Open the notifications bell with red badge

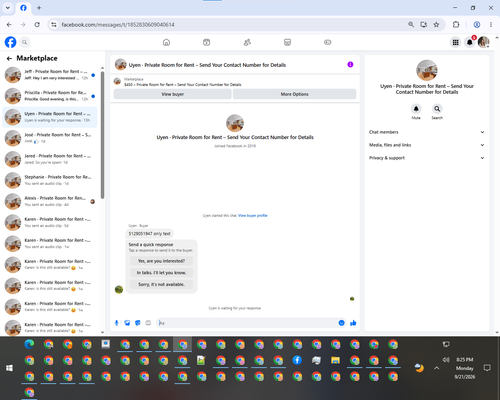point(470,42)
